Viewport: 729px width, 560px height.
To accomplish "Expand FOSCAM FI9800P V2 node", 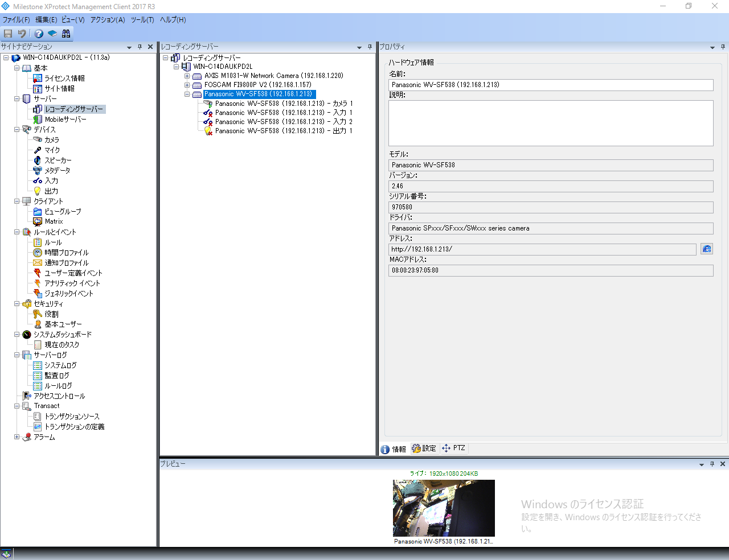I will click(187, 85).
